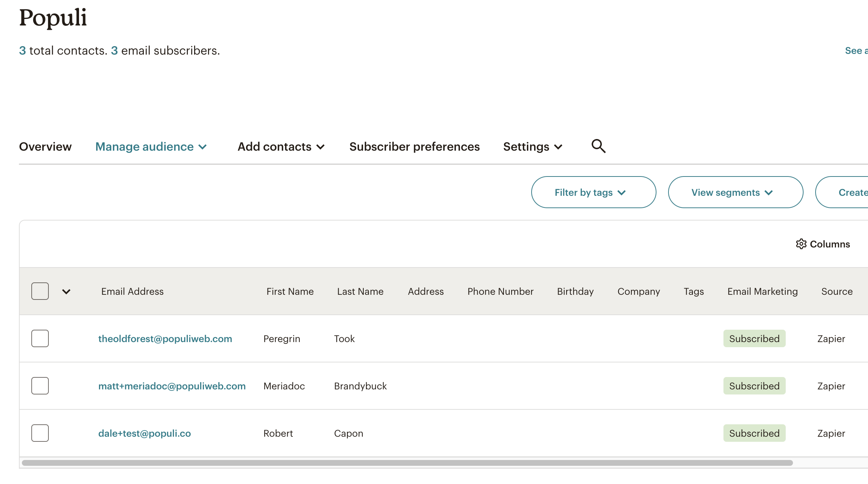The height and width of the screenshot is (484, 868).
Task: Click the first name cell Meriadoc
Action: (284, 386)
